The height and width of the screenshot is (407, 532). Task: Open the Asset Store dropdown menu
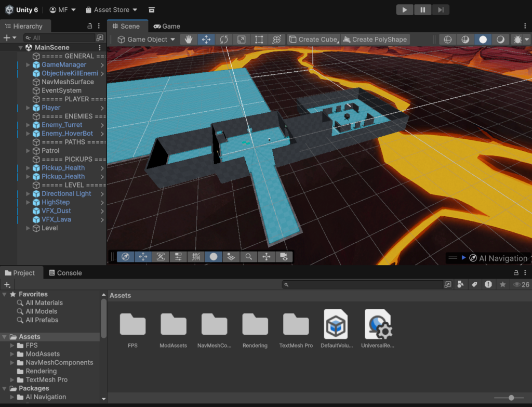tap(111, 10)
